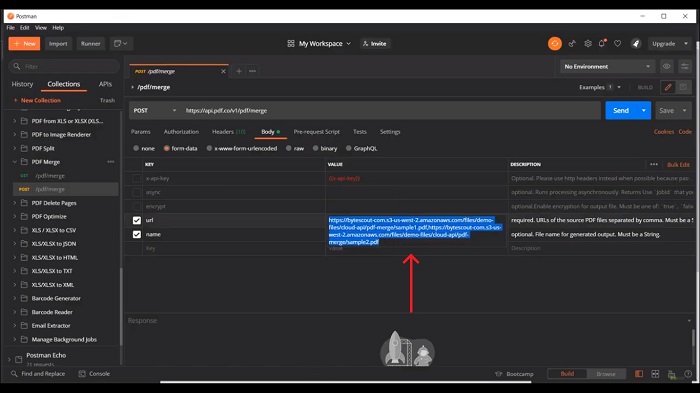Switch to the History sidebar tab
The image size is (700, 393).
tap(22, 84)
